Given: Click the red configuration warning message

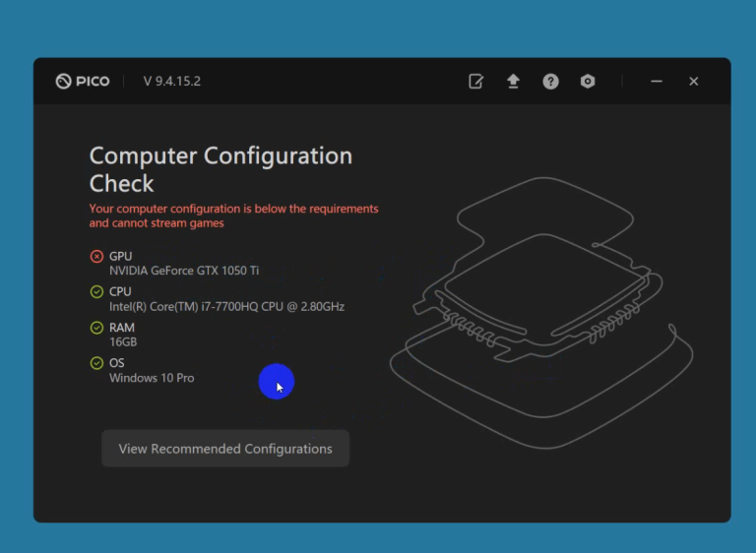Looking at the screenshot, I should click(x=233, y=215).
